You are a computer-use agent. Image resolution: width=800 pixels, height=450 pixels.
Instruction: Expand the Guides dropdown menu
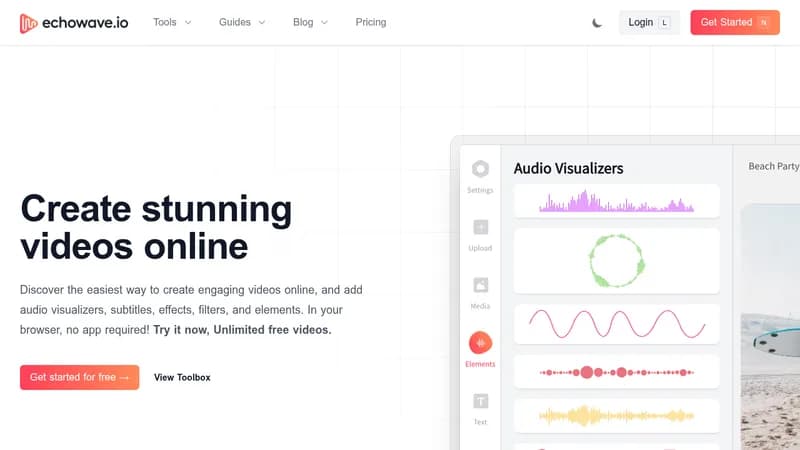(242, 22)
